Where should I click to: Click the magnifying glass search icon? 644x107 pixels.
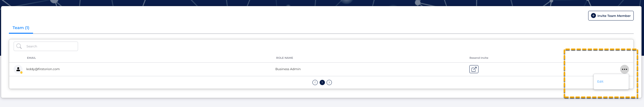coord(19,46)
